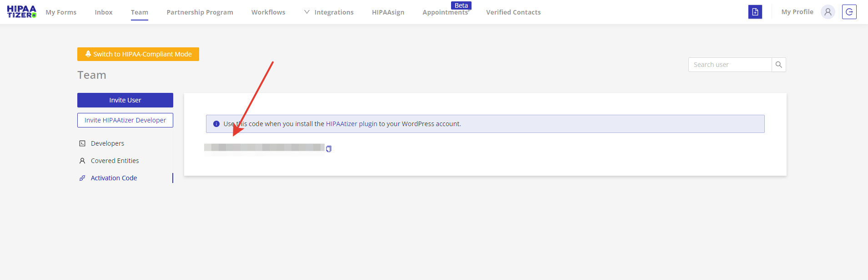Click the info icon in the notice banner

click(216, 124)
